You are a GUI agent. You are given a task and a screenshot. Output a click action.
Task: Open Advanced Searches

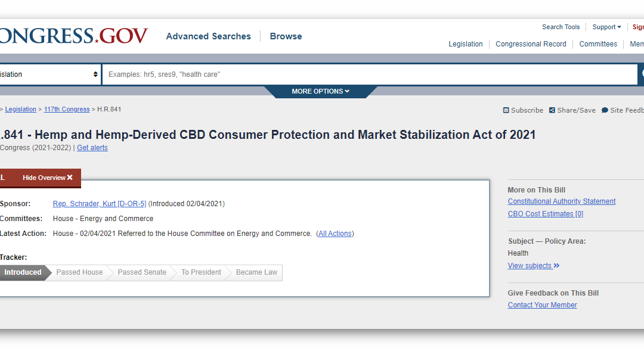208,36
